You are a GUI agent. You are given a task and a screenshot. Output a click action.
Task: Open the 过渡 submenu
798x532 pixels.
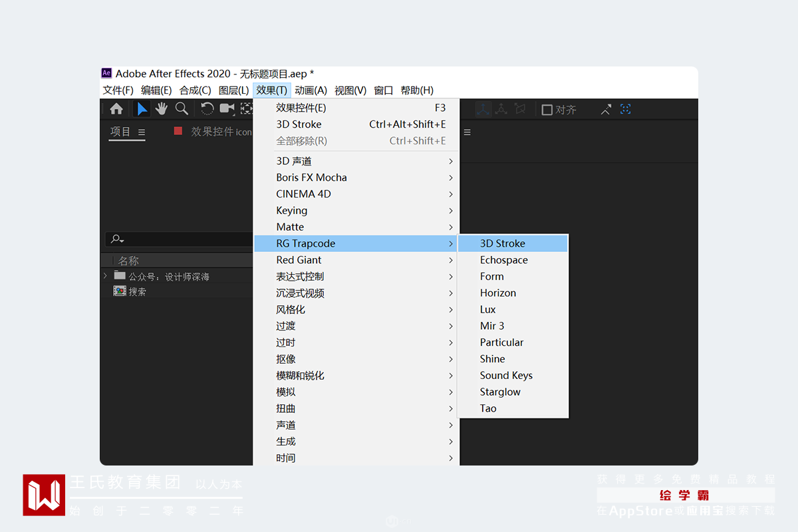point(356,326)
